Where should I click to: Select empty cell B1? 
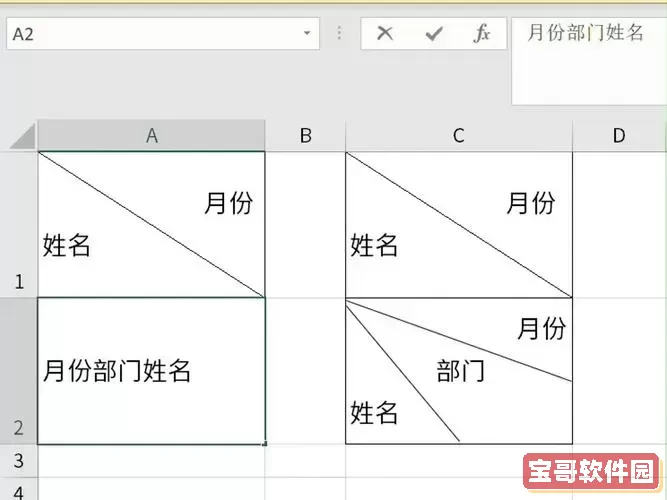click(x=305, y=225)
